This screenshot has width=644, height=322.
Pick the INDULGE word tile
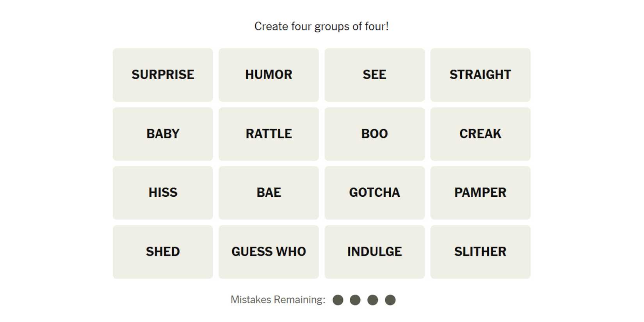374,252
